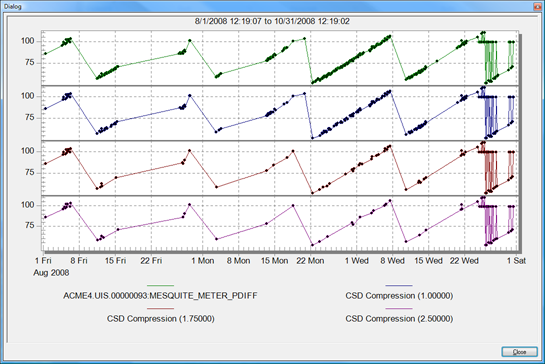
Task: Click the '8 Wed' x-axis label
Action: [392, 261]
